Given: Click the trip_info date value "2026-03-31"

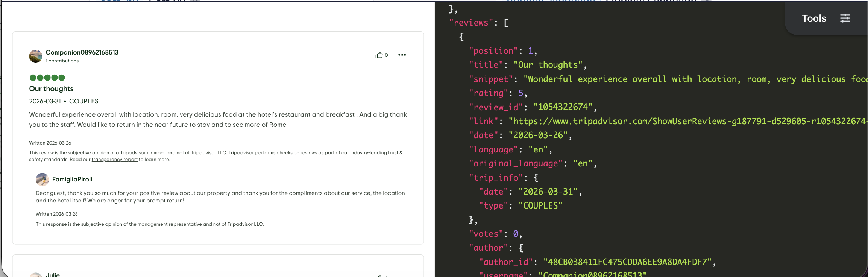Looking at the screenshot, I should pyautogui.click(x=548, y=192).
